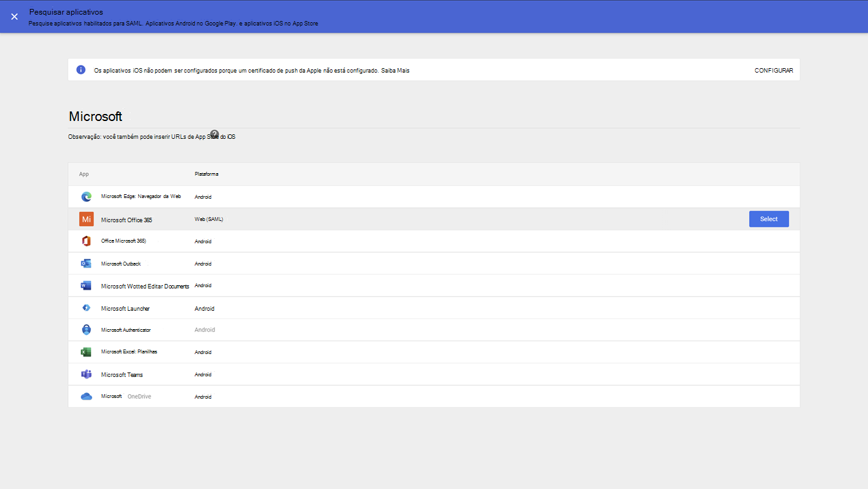Choose Microsoft Excel: Planilhas app name
Viewport: 868px width, 489px height.
tap(129, 352)
